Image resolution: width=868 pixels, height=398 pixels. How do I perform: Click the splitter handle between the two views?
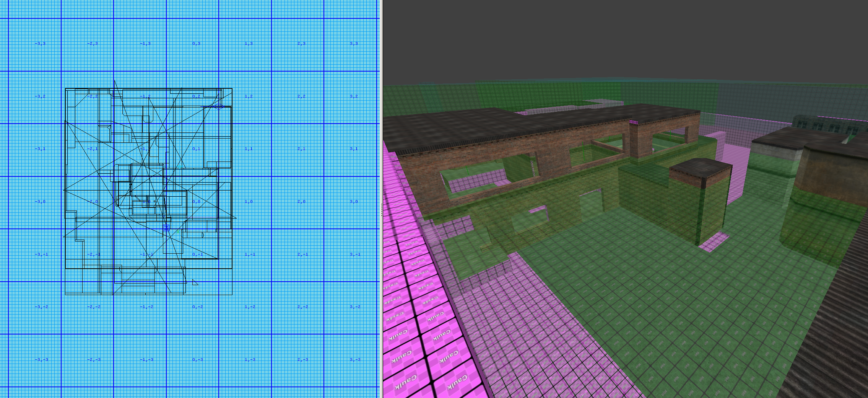pyautogui.click(x=381, y=210)
